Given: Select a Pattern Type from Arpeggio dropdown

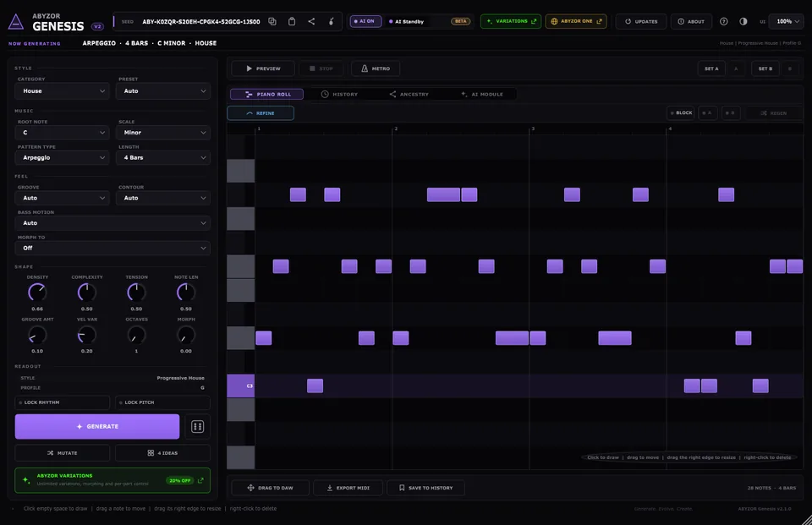Looking at the screenshot, I should [x=62, y=157].
